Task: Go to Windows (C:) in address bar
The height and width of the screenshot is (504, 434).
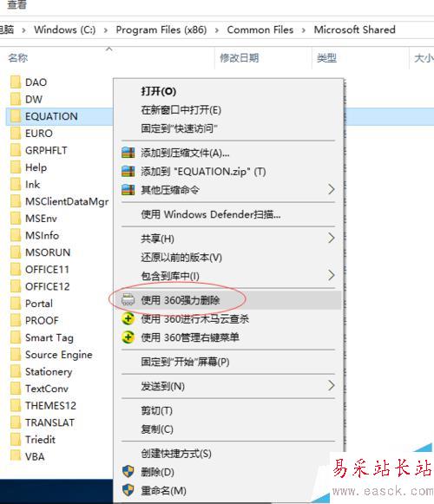Action: 65,29
